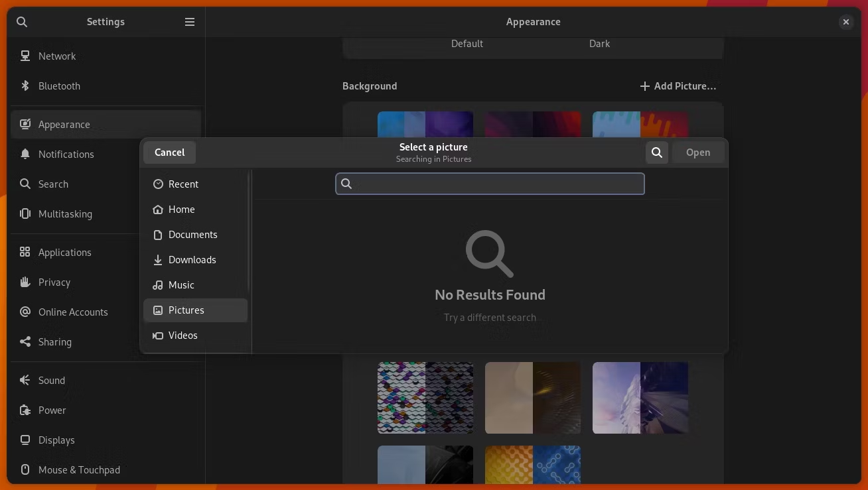Select the blue and purple wallpaper thumbnail
Viewport: 868px width, 490px height.
pos(425,125)
